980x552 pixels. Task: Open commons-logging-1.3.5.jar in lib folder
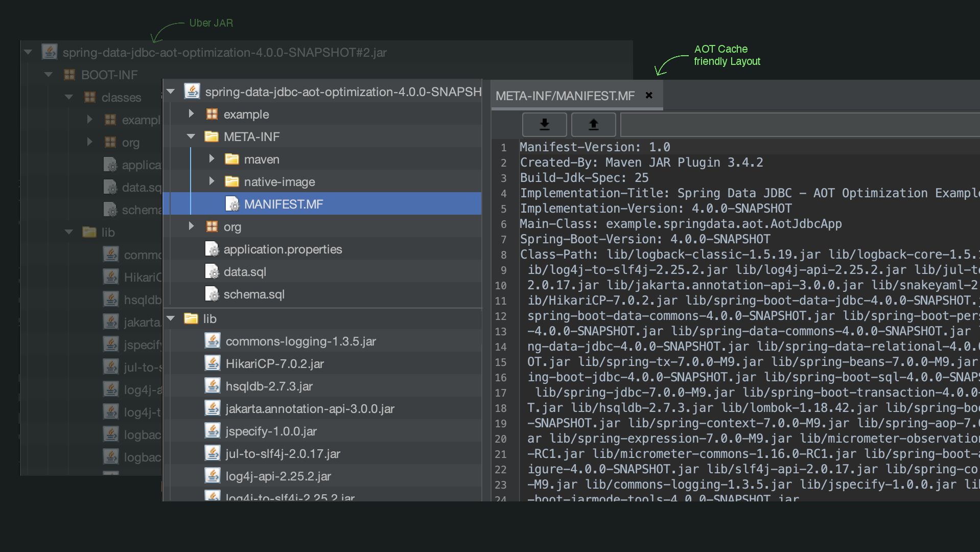[x=300, y=341]
